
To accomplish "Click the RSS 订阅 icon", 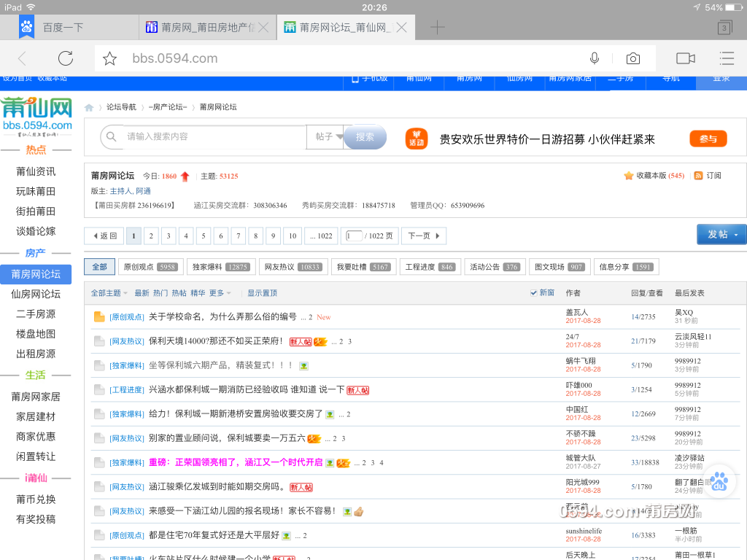I will point(698,176).
